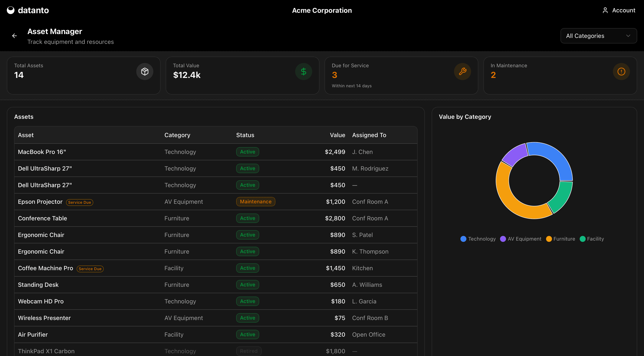Toggle the Active status badge on MacBook Pro 16"
This screenshot has height=356, width=644.
click(247, 152)
